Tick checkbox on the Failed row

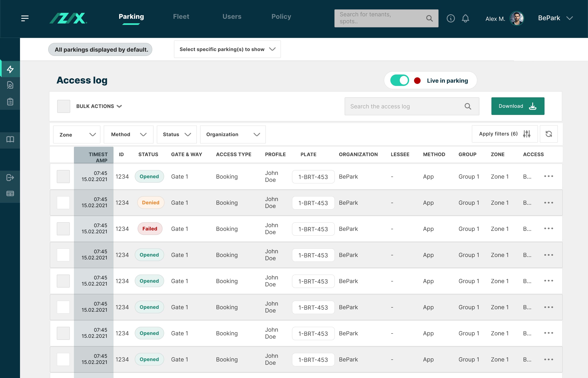pyautogui.click(x=63, y=229)
